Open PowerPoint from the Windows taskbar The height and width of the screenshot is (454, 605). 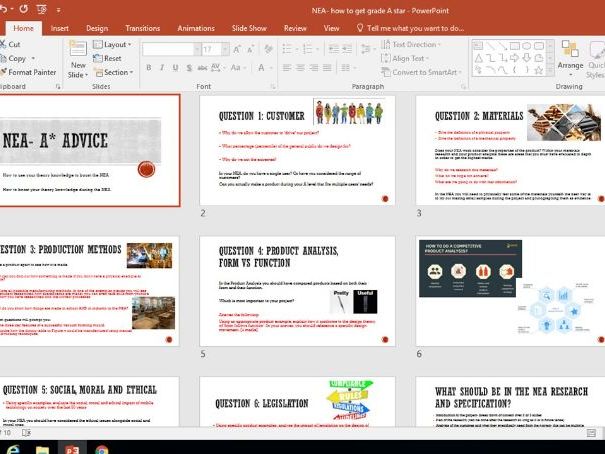click(x=73, y=450)
